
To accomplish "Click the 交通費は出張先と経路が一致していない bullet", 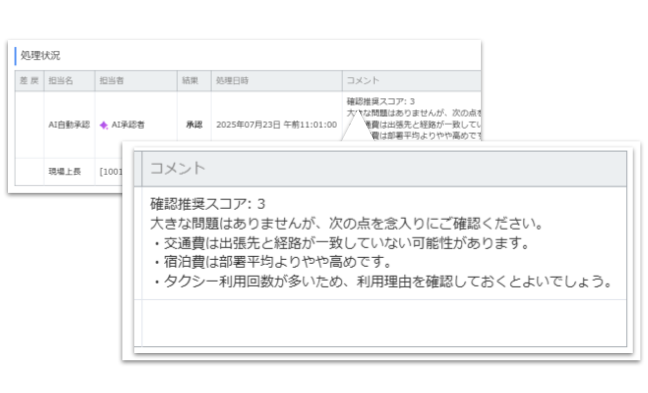I will [341, 243].
